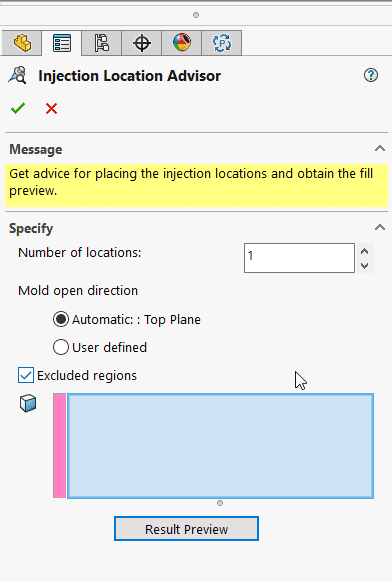Image resolution: width=392 pixels, height=581 pixels.
Task: Open the FeatureManager design tree tab
Action: 22,43
